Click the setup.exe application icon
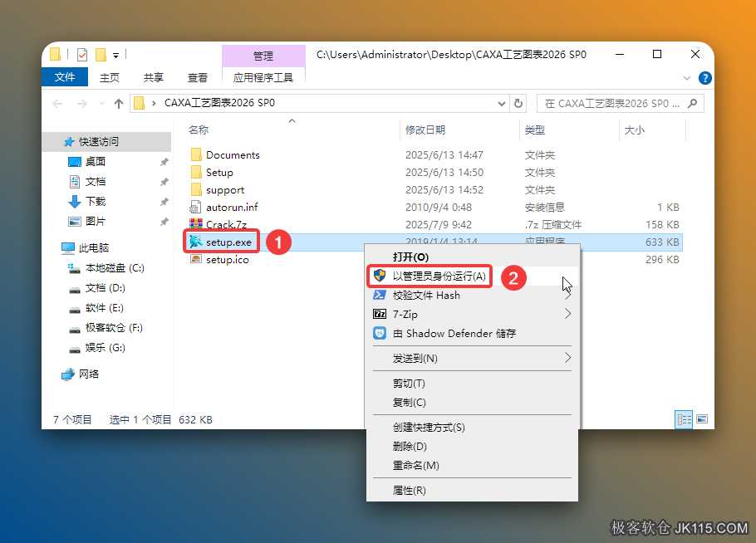 195,242
